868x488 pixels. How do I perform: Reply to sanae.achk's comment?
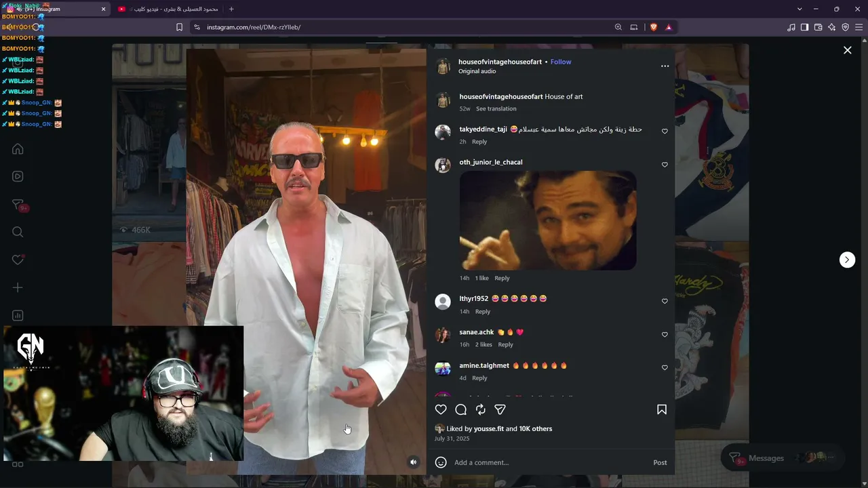coord(506,344)
